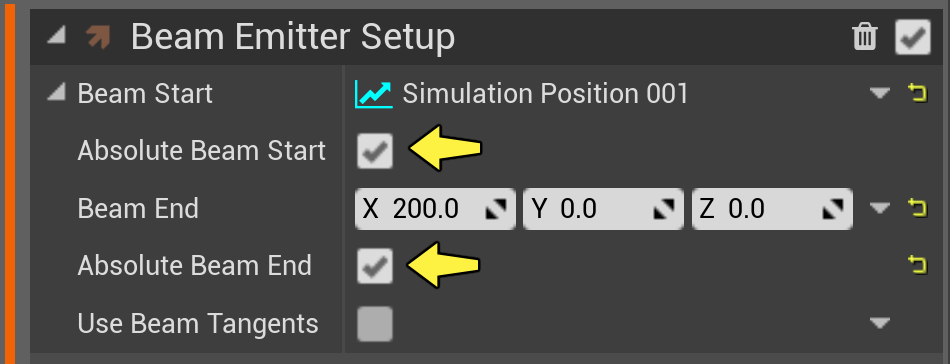Reset Beam End to default value
Screen dimensions: 950x364
pyautogui.click(x=918, y=208)
